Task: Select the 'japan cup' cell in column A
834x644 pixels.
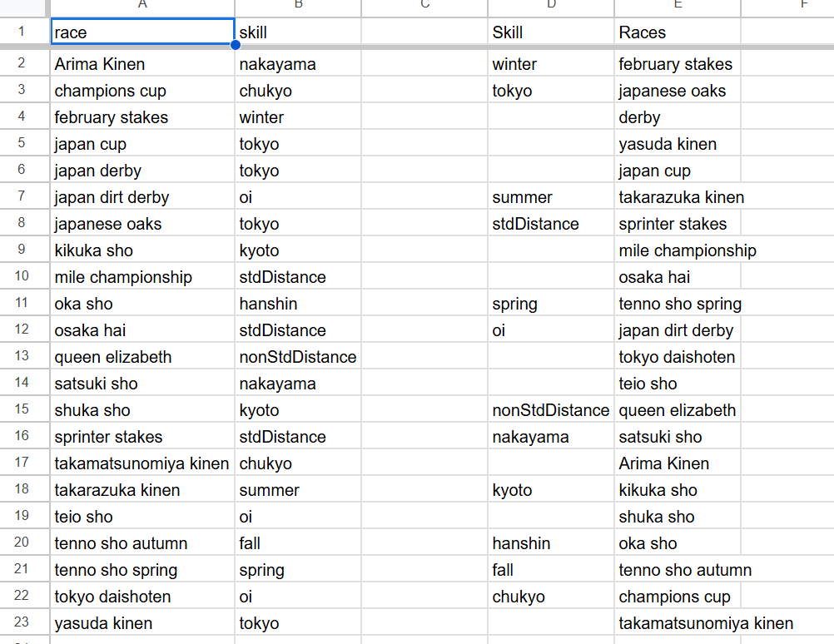Action: click(142, 144)
